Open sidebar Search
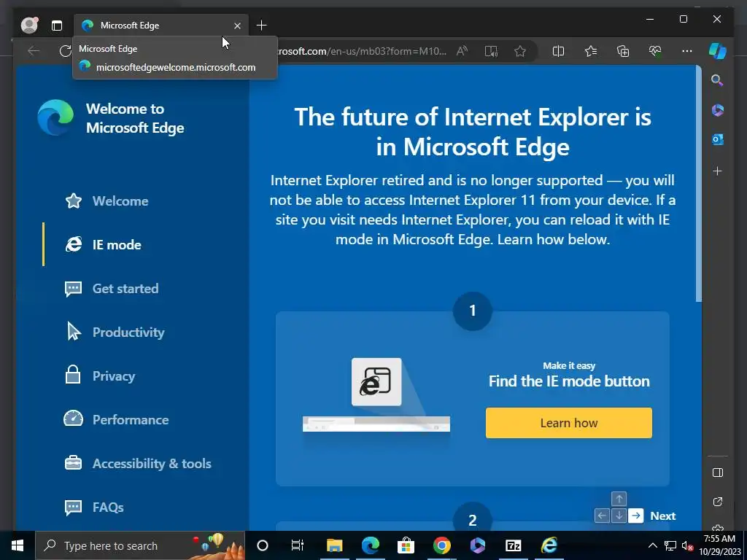Screen dimensions: 747x560 point(718,80)
